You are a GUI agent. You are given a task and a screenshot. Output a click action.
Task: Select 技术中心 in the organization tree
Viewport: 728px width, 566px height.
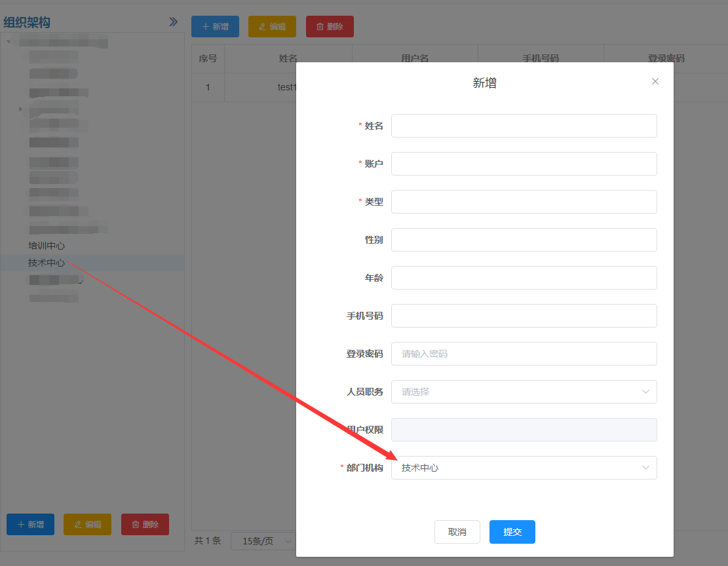click(x=47, y=263)
